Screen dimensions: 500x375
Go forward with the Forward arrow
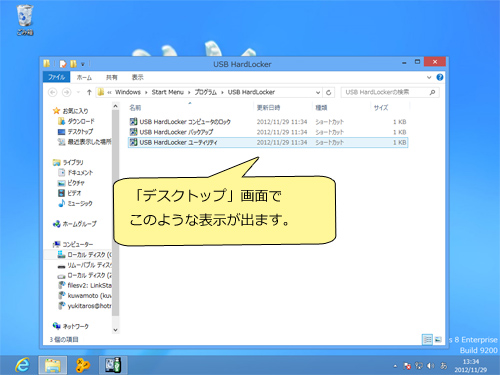[x=67, y=92]
